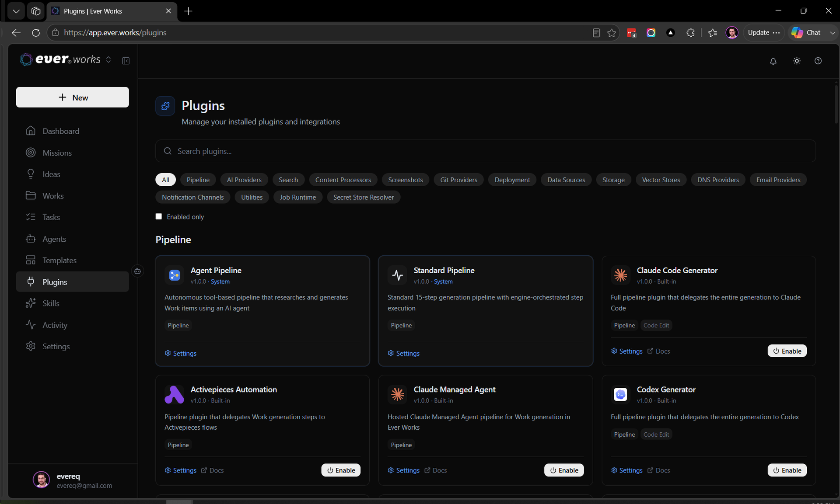Expand the workspace switcher chevron
Viewport: 840px width, 504px height.
point(108,60)
